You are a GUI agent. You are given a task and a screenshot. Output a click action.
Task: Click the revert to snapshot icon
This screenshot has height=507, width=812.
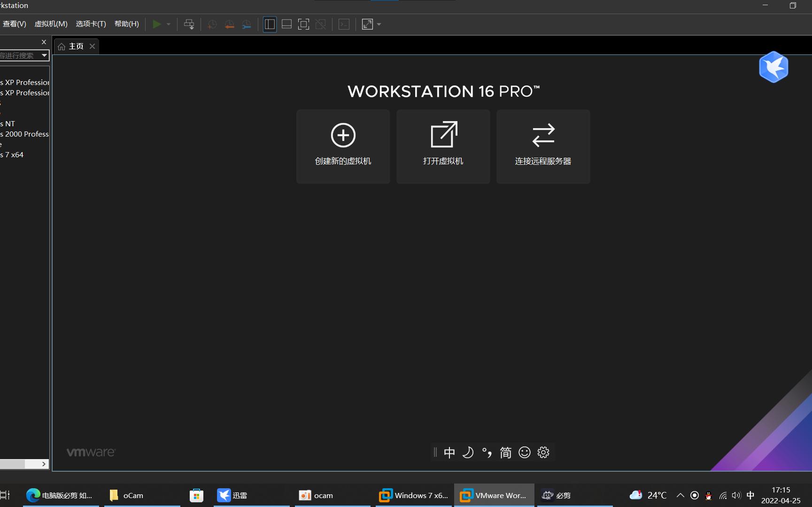229,24
